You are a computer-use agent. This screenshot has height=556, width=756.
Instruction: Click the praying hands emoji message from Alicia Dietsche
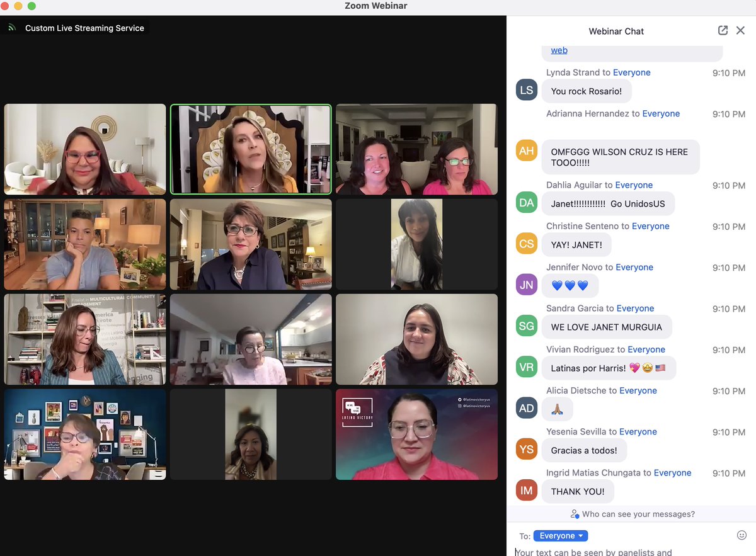[x=558, y=409]
